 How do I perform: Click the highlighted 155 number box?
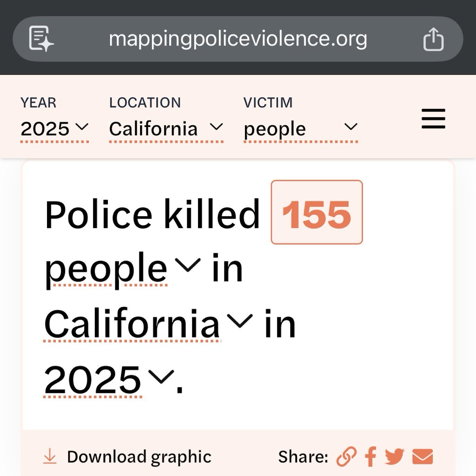317,212
